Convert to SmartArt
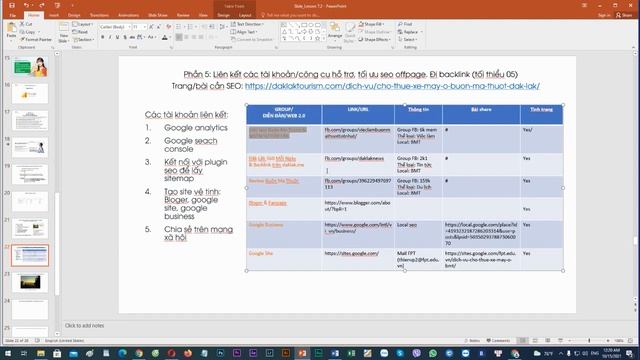The width and height of the screenshot is (640, 360). tap(252, 40)
